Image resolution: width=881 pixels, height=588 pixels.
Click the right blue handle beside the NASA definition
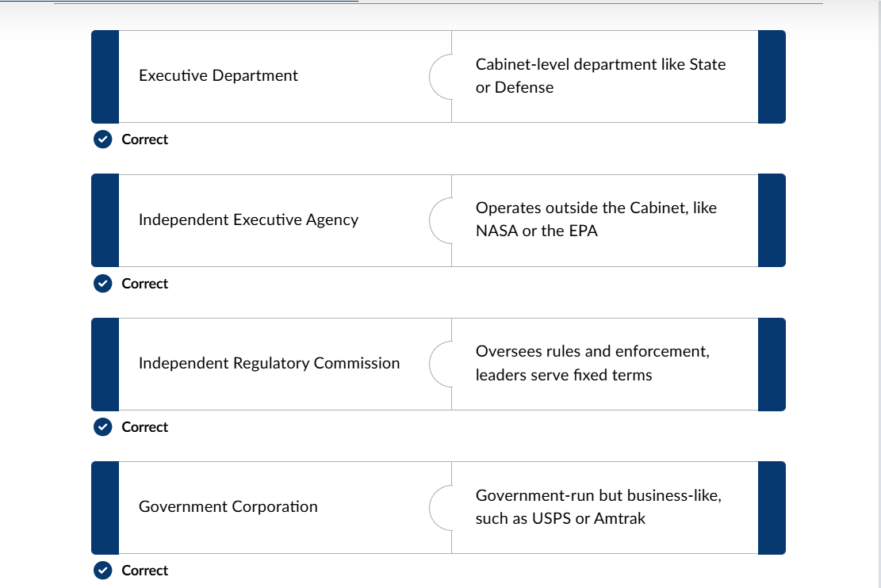[x=772, y=220]
